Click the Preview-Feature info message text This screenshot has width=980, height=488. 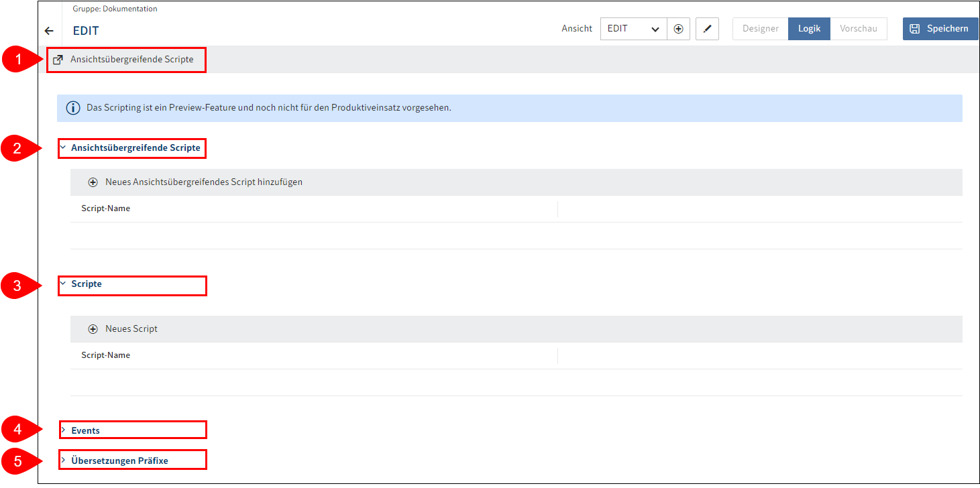point(269,108)
